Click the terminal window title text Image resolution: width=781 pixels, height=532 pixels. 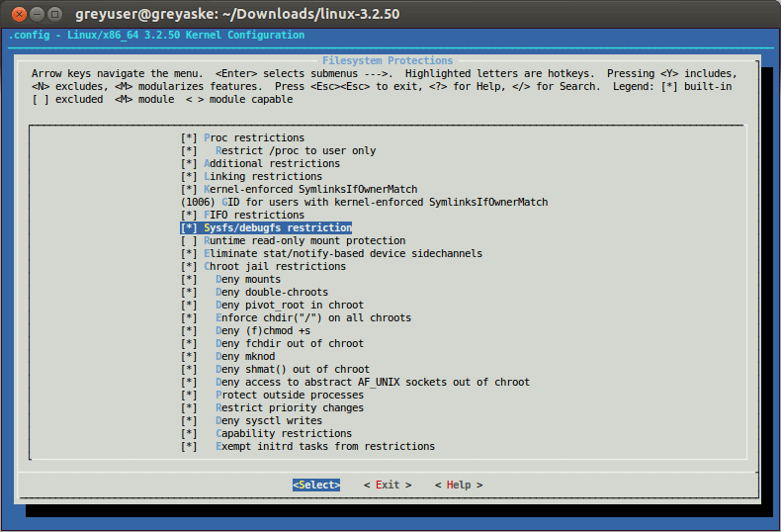click(237, 14)
